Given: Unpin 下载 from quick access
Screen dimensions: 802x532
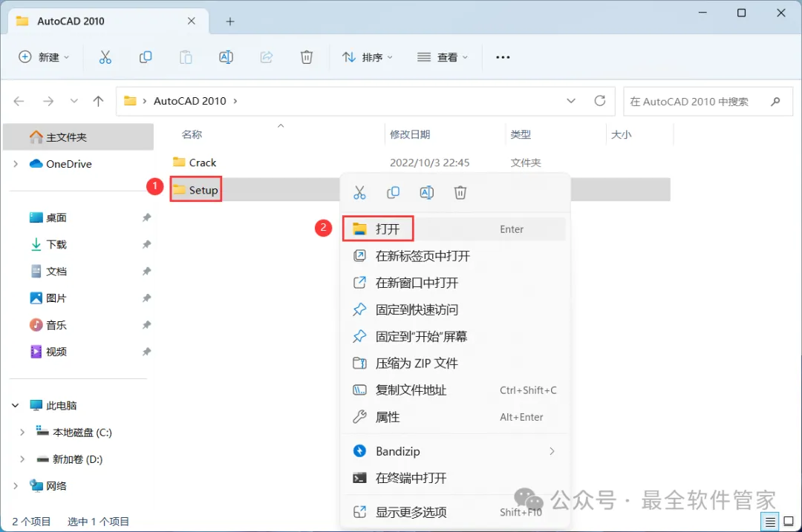Looking at the screenshot, I should tap(147, 244).
